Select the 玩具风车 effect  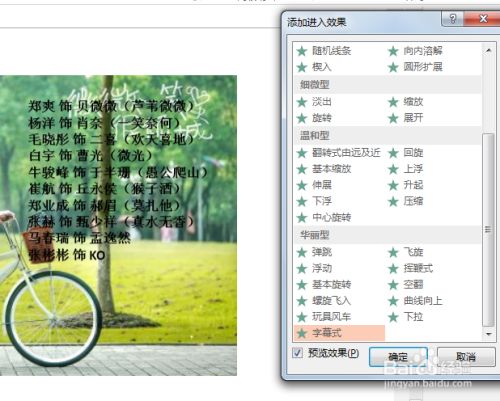point(324,317)
